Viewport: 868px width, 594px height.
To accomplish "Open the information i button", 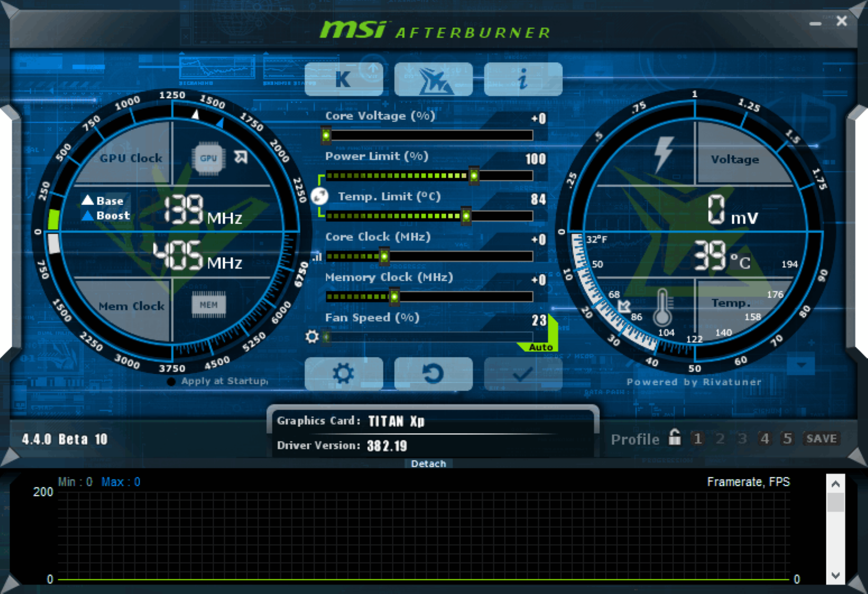I will coord(523,79).
